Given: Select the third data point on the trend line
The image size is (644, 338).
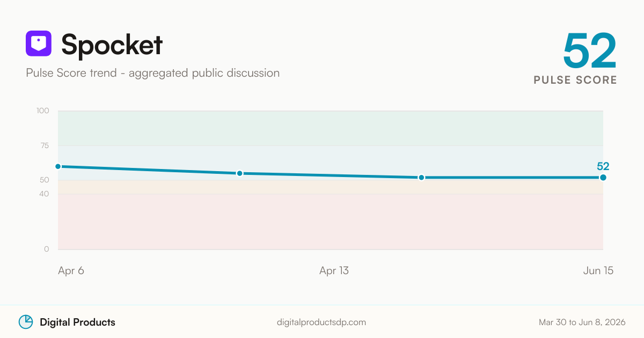Looking at the screenshot, I should [421, 178].
